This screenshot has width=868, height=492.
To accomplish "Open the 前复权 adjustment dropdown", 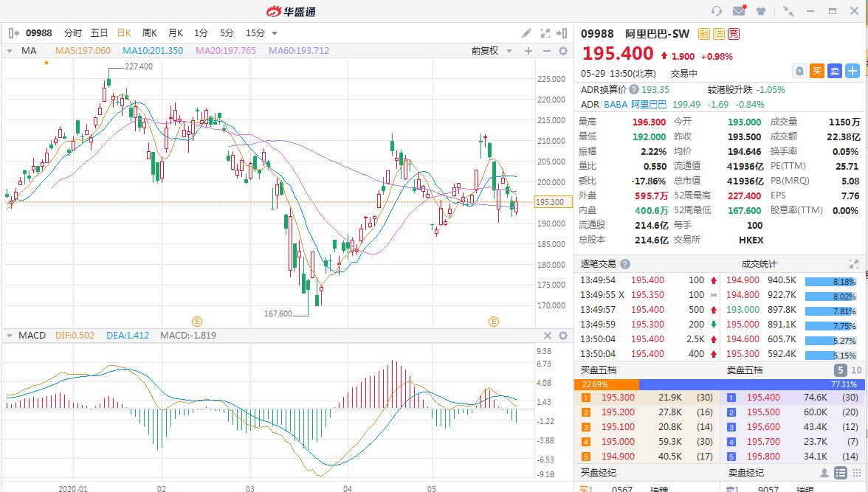I will coord(489,51).
